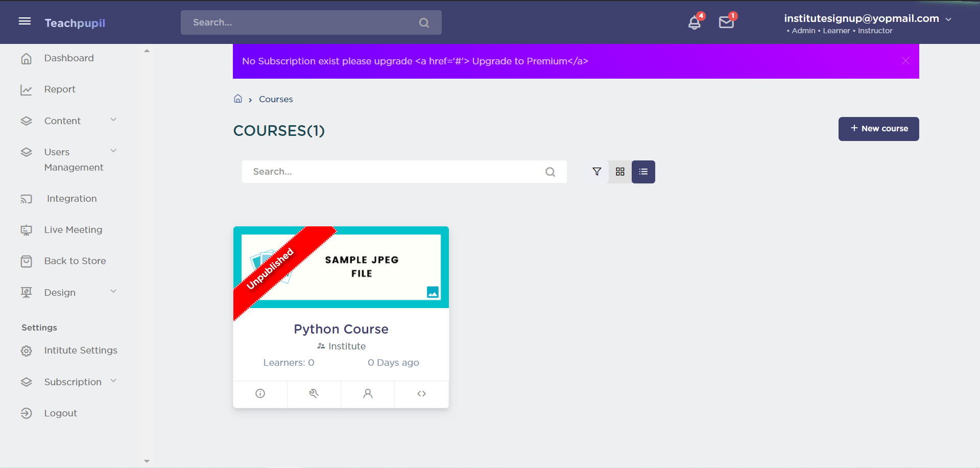Click the info icon on Python Course
The height and width of the screenshot is (468, 980).
click(x=260, y=393)
